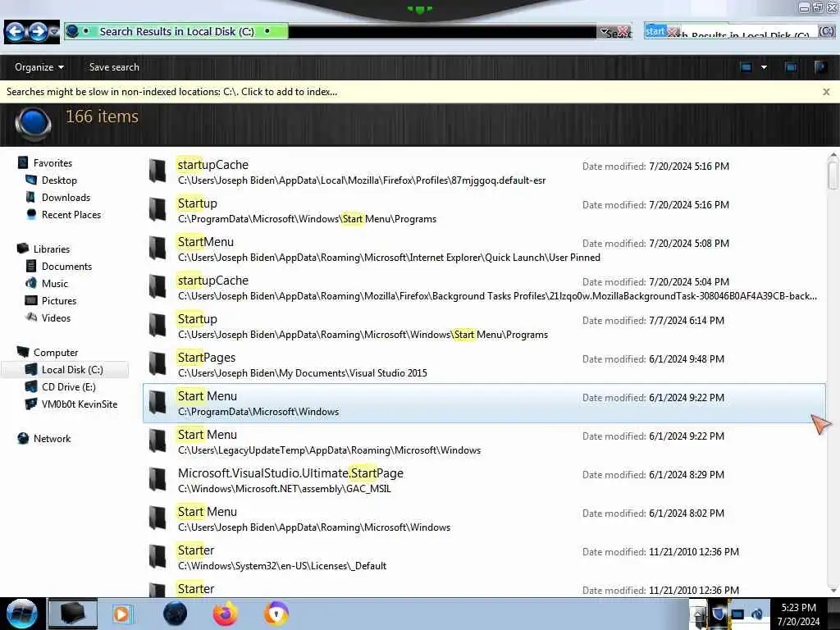Screen dimensions: 840x630
Task: Toggle the preview pane icon
Action: [x=791, y=67]
